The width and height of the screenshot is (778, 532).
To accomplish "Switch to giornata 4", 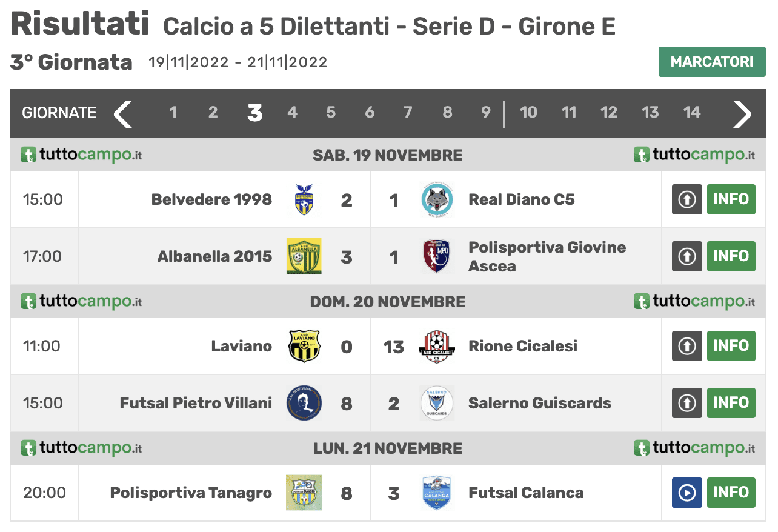I will coord(293,113).
